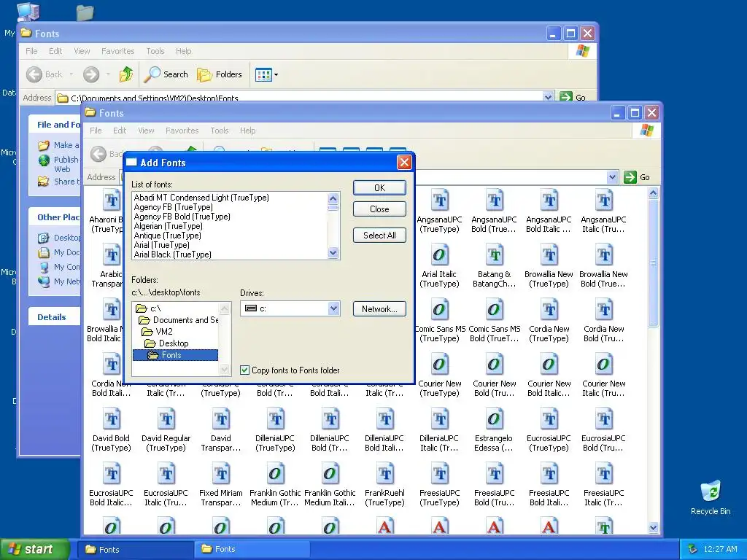Toggle Copy fonts to Fonts folder checkbox

click(x=245, y=370)
